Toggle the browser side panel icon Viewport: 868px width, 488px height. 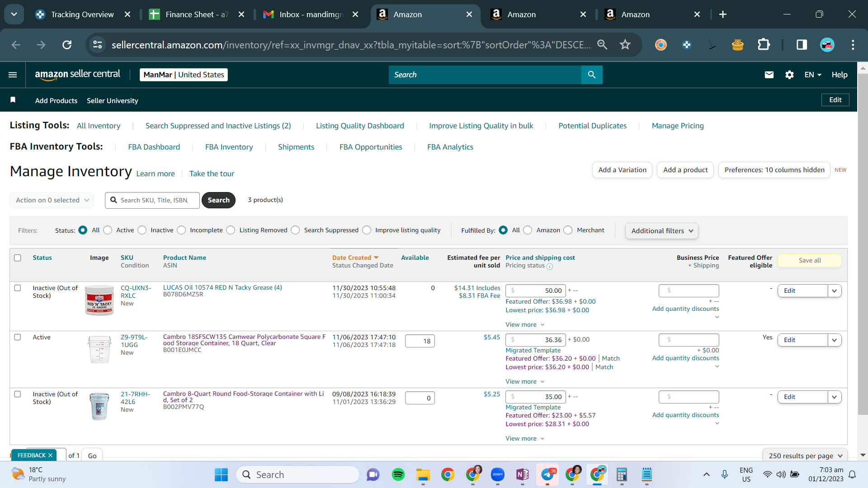[x=802, y=45]
